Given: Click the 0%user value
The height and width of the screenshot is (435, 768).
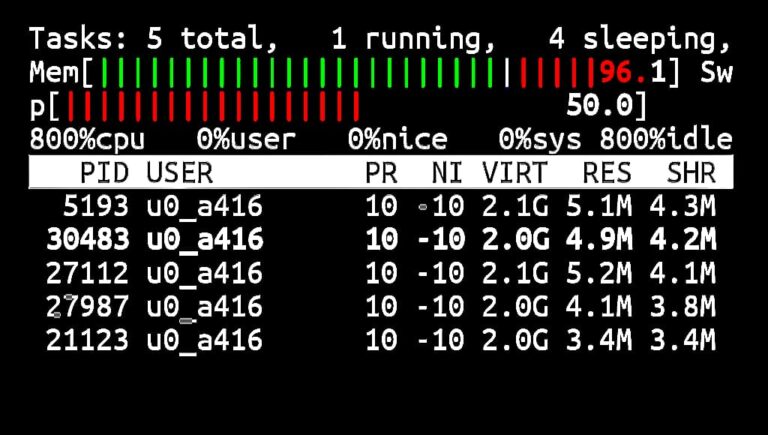Looking at the screenshot, I should click(x=246, y=140).
